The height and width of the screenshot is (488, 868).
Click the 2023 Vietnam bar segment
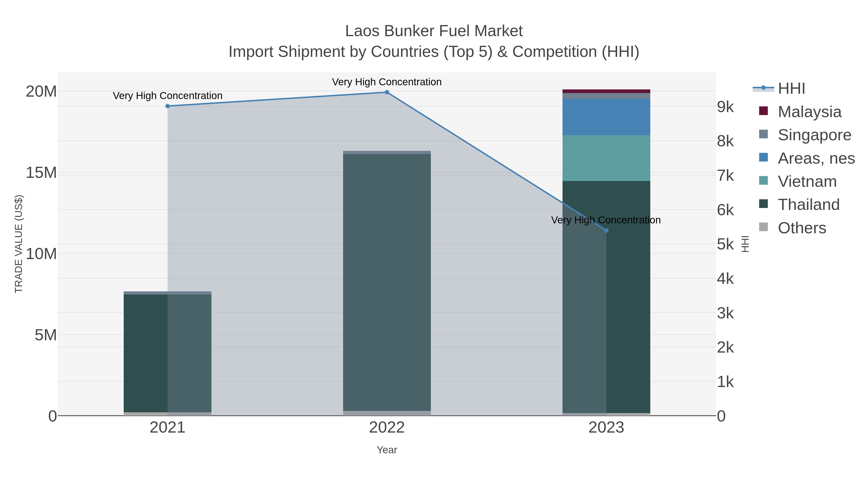(606, 158)
